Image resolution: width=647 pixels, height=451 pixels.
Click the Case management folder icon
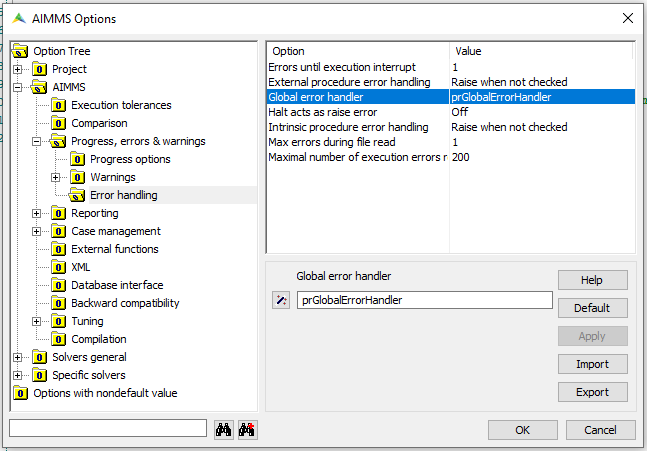point(58,231)
